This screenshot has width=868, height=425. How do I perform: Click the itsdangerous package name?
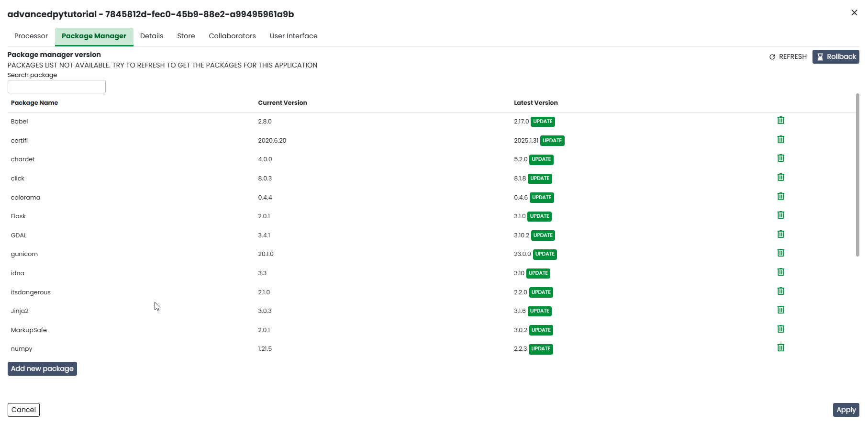coord(31,292)
